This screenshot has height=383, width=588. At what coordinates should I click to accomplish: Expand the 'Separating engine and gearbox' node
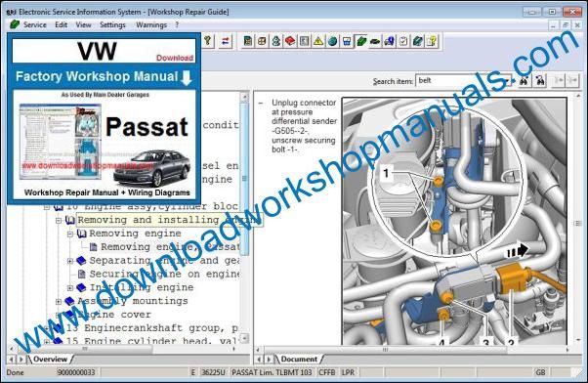[70, 261]
